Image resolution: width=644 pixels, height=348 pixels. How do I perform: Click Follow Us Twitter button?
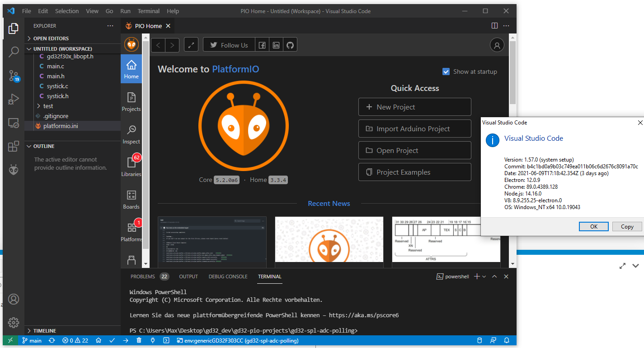(x=229, y=45)
